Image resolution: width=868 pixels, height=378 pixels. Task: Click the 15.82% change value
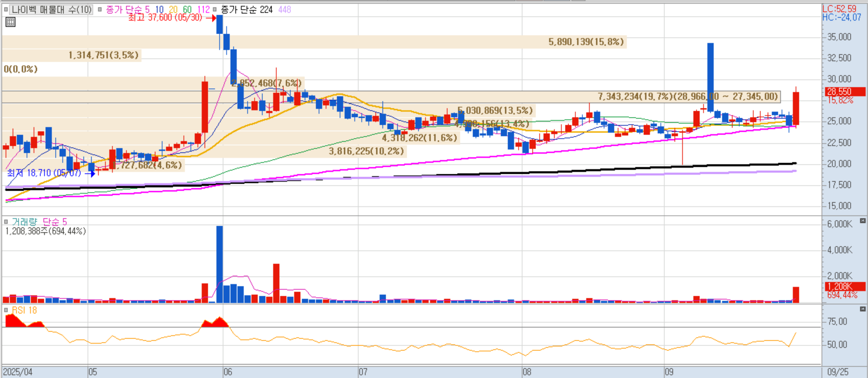pyautogui.click(x=840, y=100)
